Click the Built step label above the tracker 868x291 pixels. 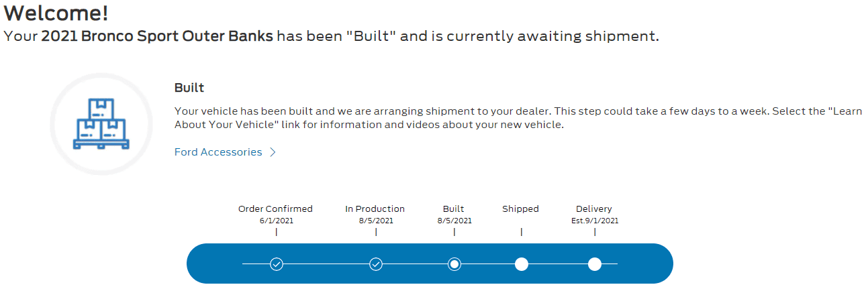(454, 209)
